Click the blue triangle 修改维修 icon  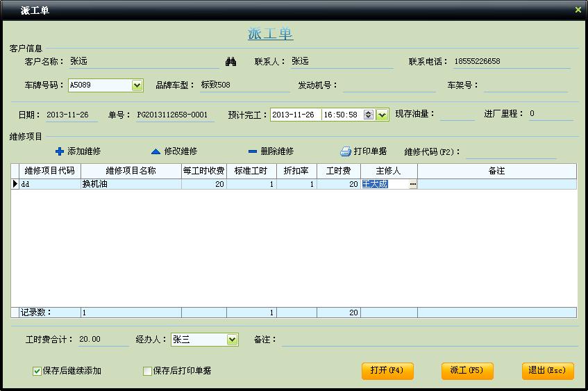point(156,151)
